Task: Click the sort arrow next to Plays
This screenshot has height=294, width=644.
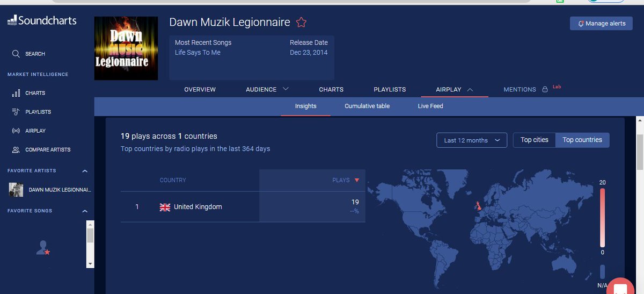Action: 357,180
